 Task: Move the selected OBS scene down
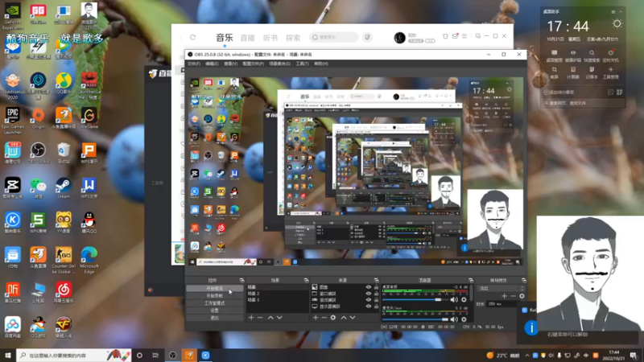pyautogui.click(x=279, y=318)
